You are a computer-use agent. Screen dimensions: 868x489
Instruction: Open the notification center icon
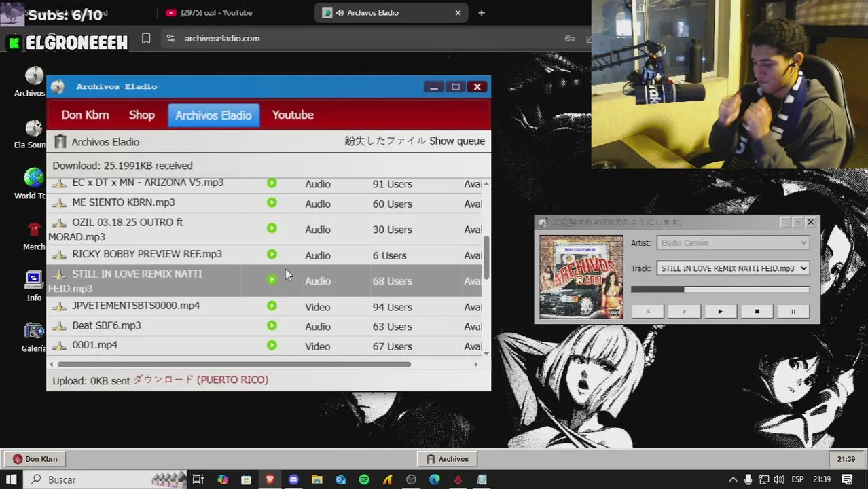tap(847, 479)
